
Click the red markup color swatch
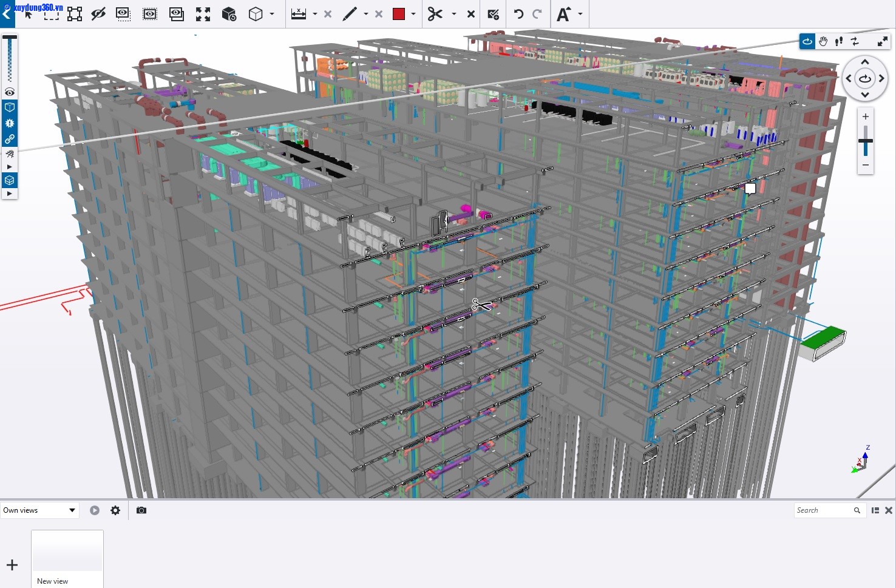click(399, 14)
